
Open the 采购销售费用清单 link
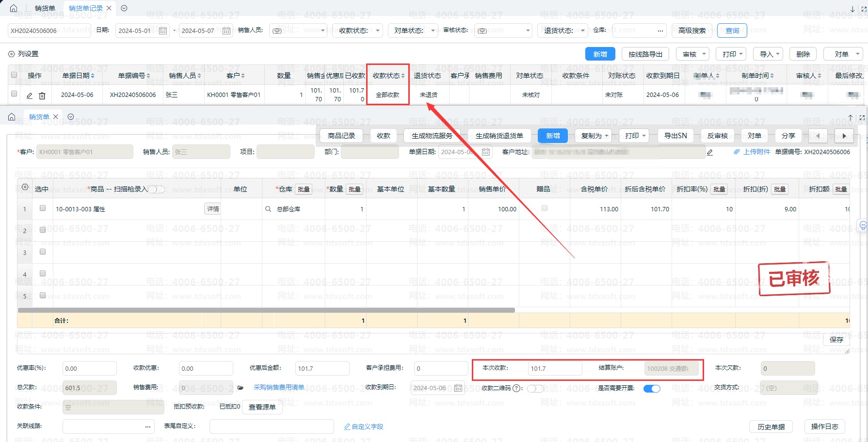pyautogui.click(x=279, y=387)
